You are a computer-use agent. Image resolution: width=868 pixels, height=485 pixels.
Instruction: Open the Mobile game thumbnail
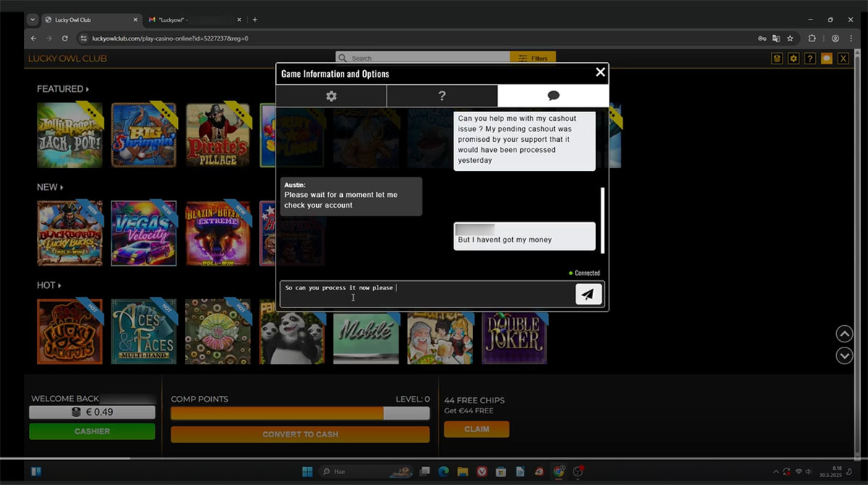click(x=366, y=337)
